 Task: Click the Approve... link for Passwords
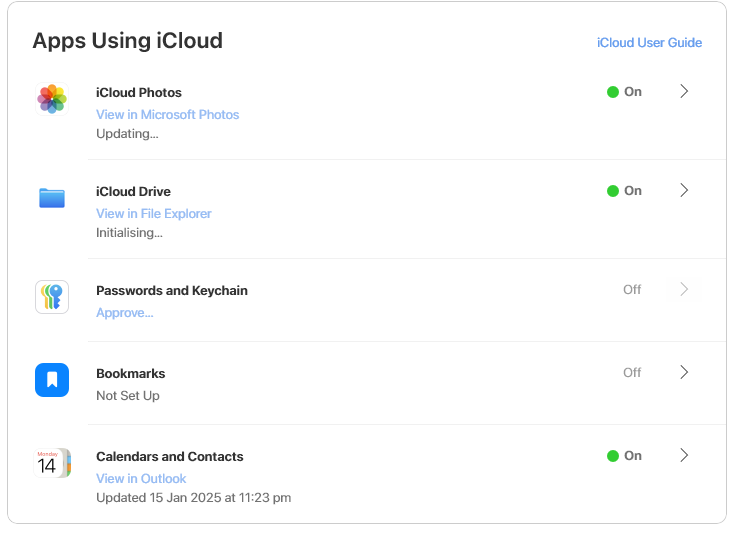[x=124, y=313]
